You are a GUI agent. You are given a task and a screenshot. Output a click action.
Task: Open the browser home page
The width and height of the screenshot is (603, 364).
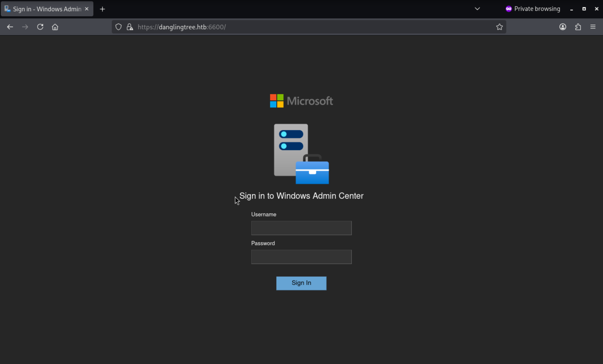click(55, 27)
